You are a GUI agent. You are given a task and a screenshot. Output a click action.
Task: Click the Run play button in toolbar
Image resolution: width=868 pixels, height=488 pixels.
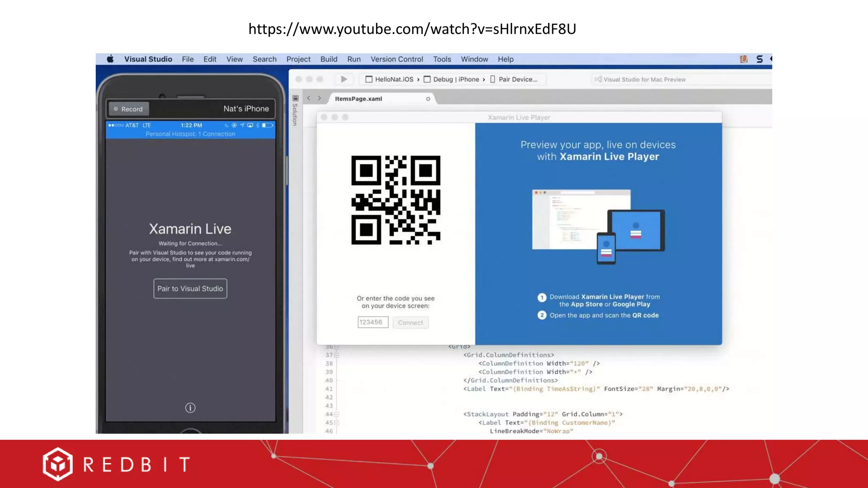pos(344,79)
